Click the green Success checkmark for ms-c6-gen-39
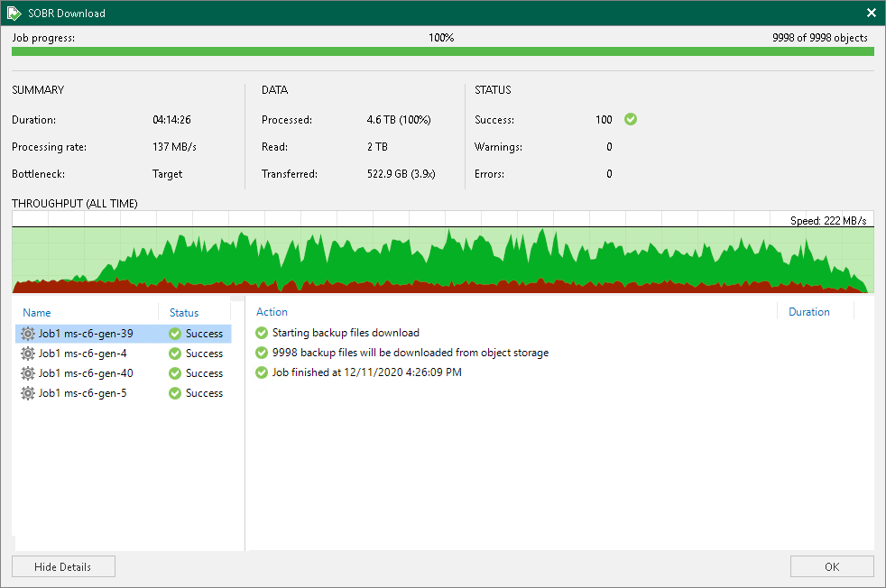886x588 pixels. click(176, 333)
